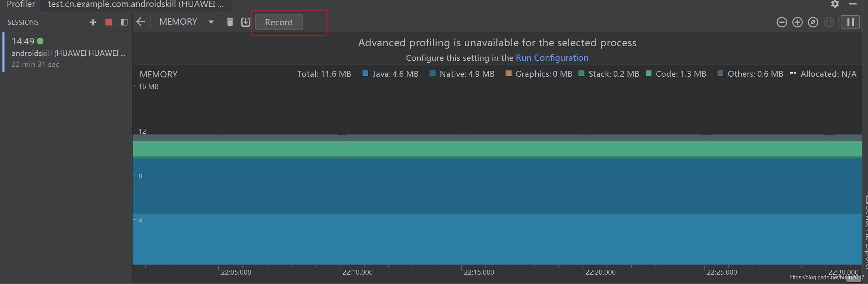Click the Code memory legend swatch
Screen dimensions: 868x284
click(648, 73)
